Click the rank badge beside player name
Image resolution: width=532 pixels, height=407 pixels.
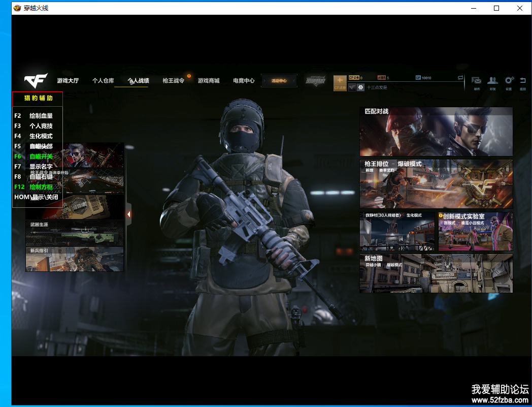352,87
